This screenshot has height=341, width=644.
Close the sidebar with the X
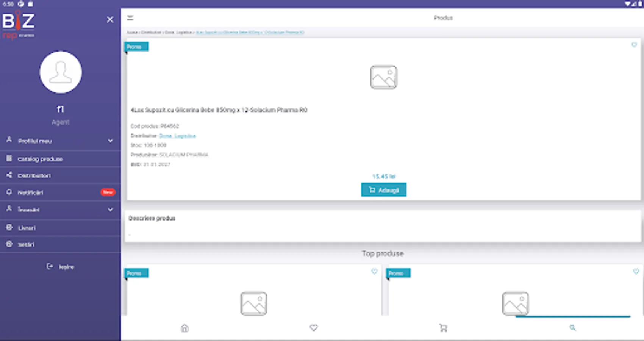coord(110,19)
